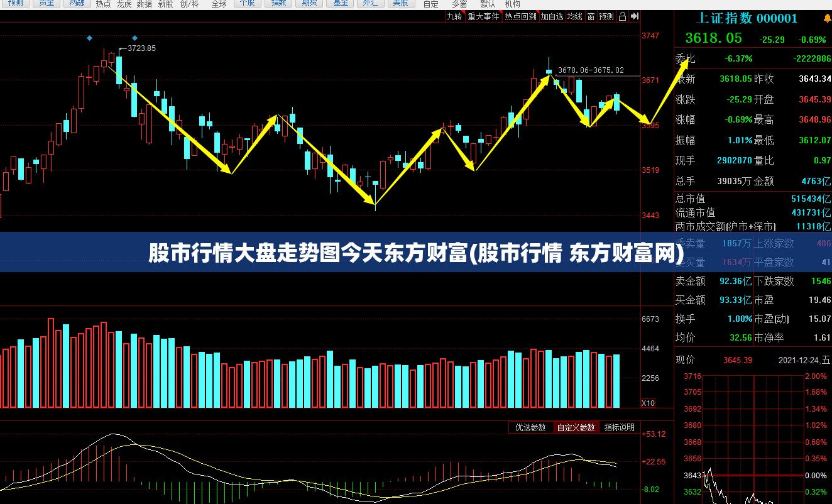Click the 金额 value 4763亿

tap(816, 181)
